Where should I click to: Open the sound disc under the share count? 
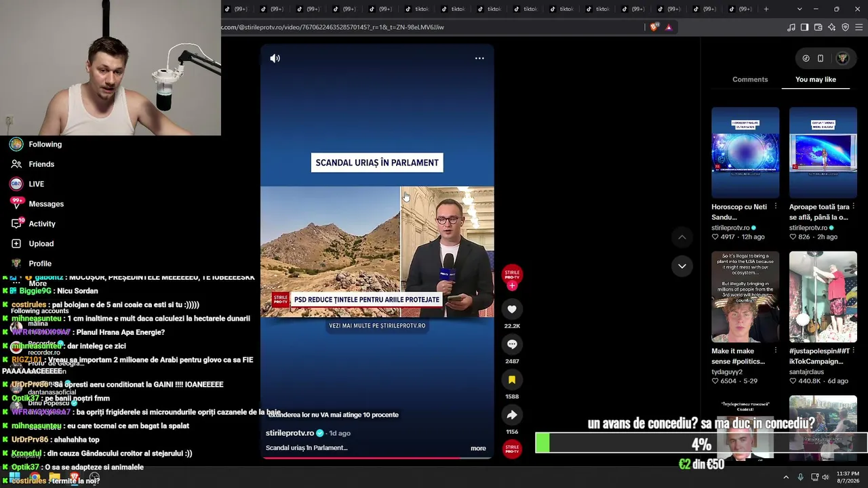click(512, 449)
